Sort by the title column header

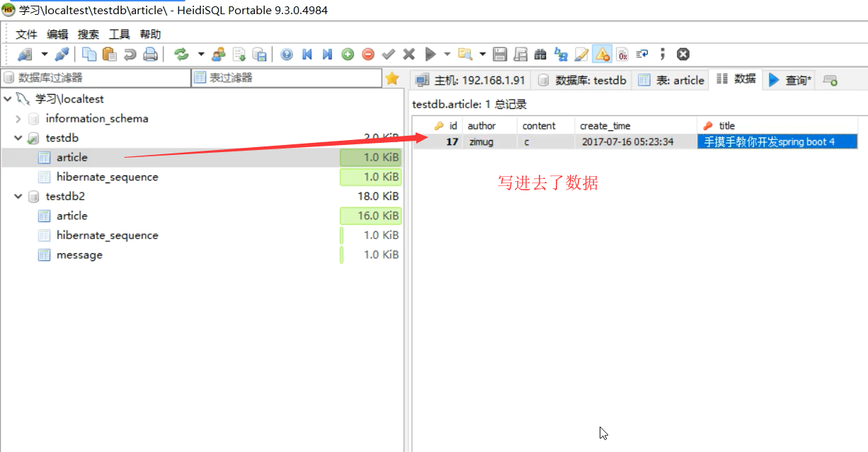tap(778, 125)
